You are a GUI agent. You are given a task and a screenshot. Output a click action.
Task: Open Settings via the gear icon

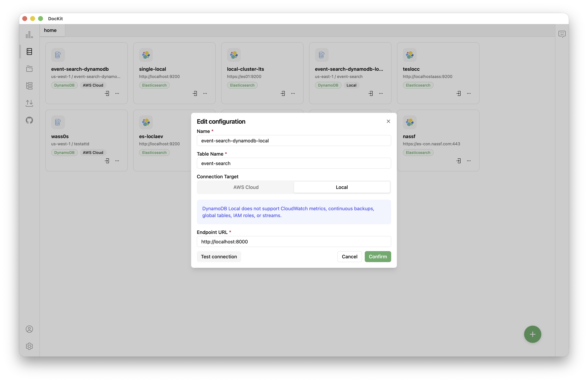tap(29, 346)
